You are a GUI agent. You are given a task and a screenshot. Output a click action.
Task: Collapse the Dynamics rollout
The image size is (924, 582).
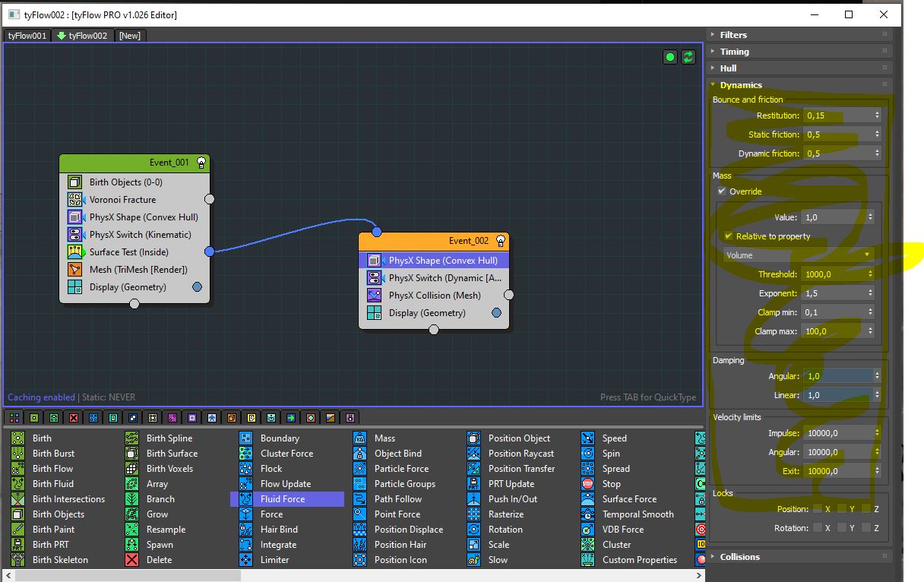click(799, 85)
